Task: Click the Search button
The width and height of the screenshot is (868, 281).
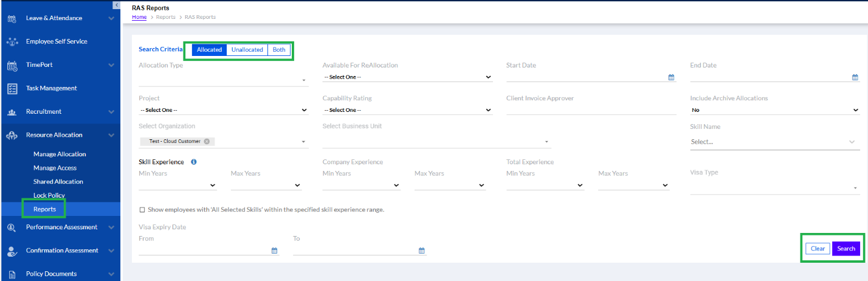Action: [x=846, y=248]
